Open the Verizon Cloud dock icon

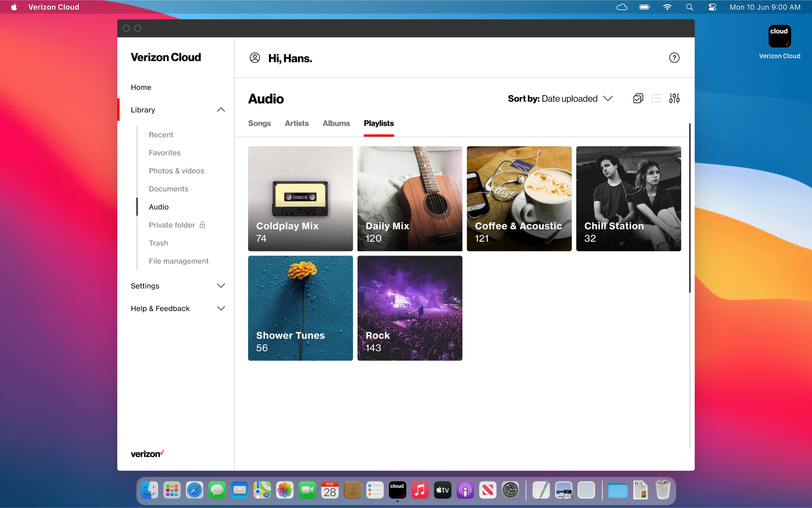point(398,490)
